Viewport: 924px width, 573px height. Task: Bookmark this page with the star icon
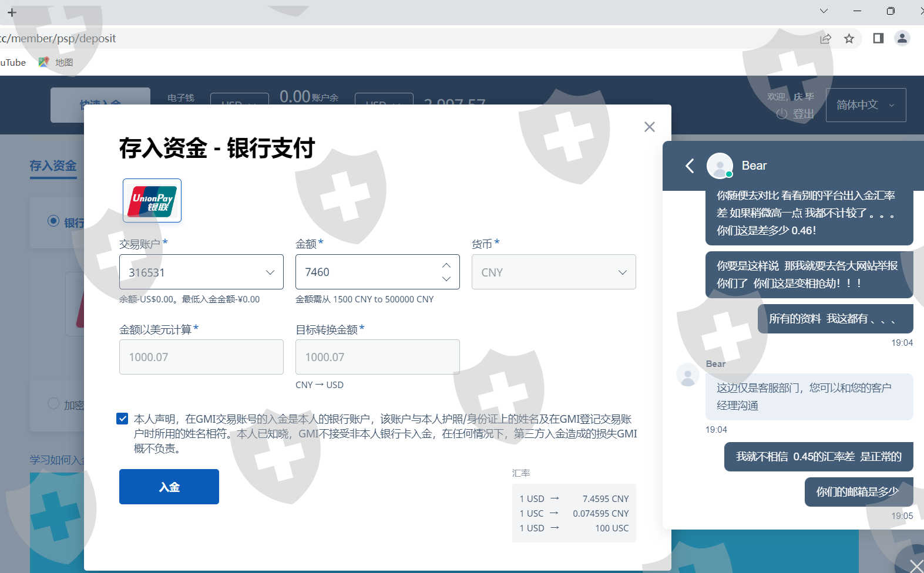[849, 39]
